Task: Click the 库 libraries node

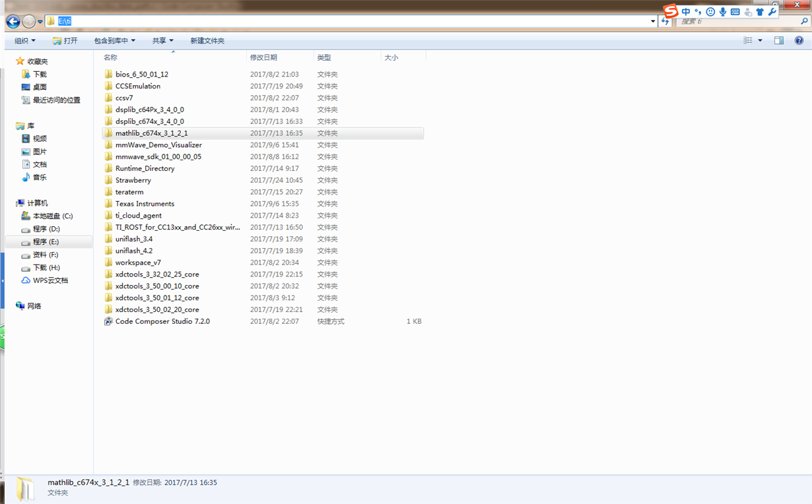Action: [31, 126]
